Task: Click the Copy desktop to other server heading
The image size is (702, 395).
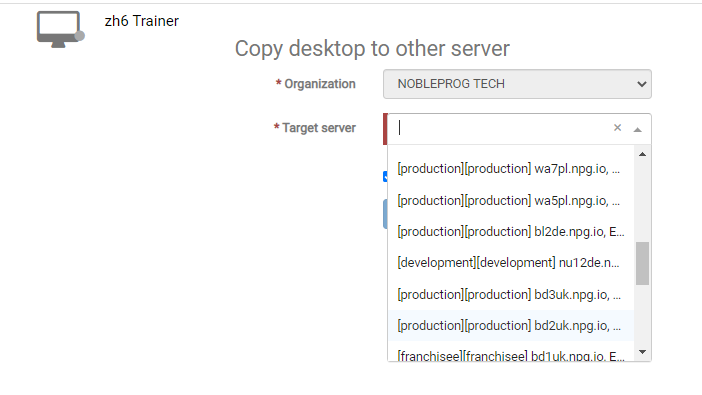Action: [372, 48]
